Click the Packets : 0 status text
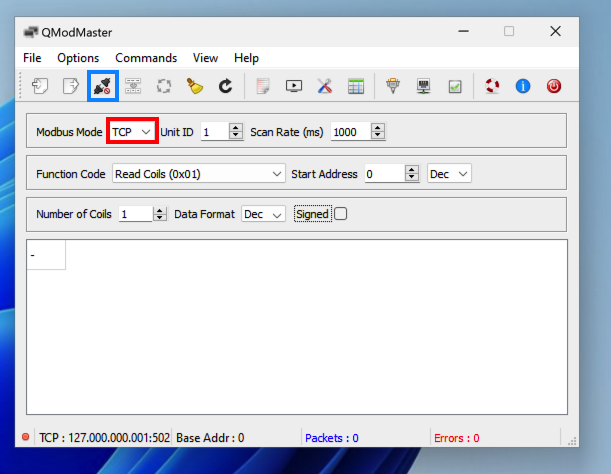Image resolution: width=611 pixels, height=474 pixels. (332, 438)
